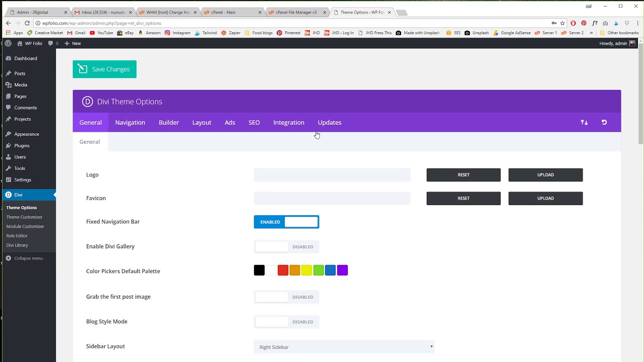Click the Settings icon in sidebar
Screen dimensions: 644x362
pyautogui.click(x=9, y=179)
